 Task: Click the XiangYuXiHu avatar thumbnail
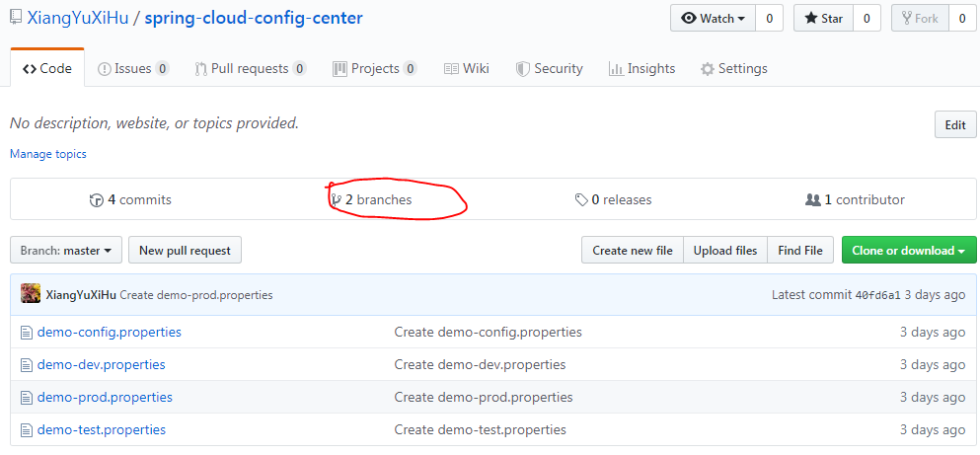tap(31, 294)
